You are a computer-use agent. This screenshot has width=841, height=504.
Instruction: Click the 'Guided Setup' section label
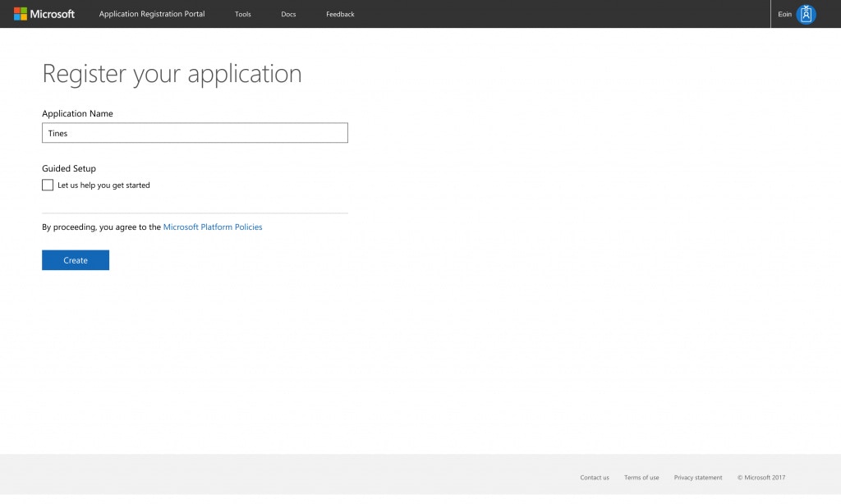(69, 168)
